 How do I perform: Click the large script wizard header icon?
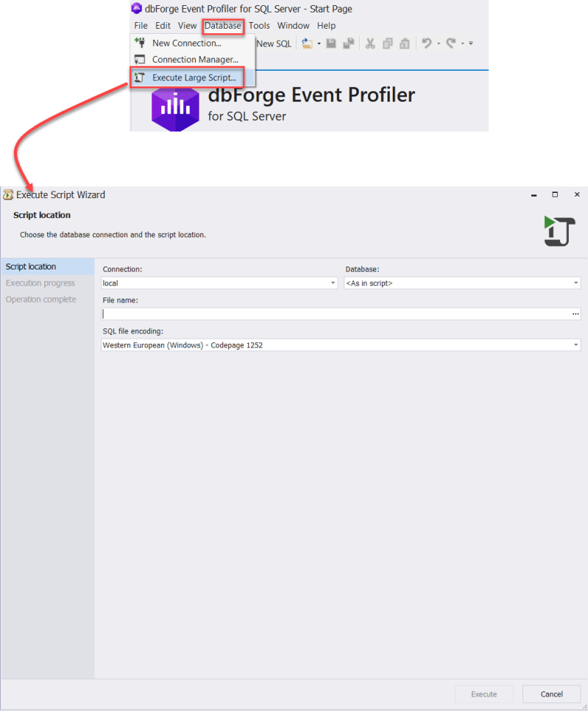(559, 231)
